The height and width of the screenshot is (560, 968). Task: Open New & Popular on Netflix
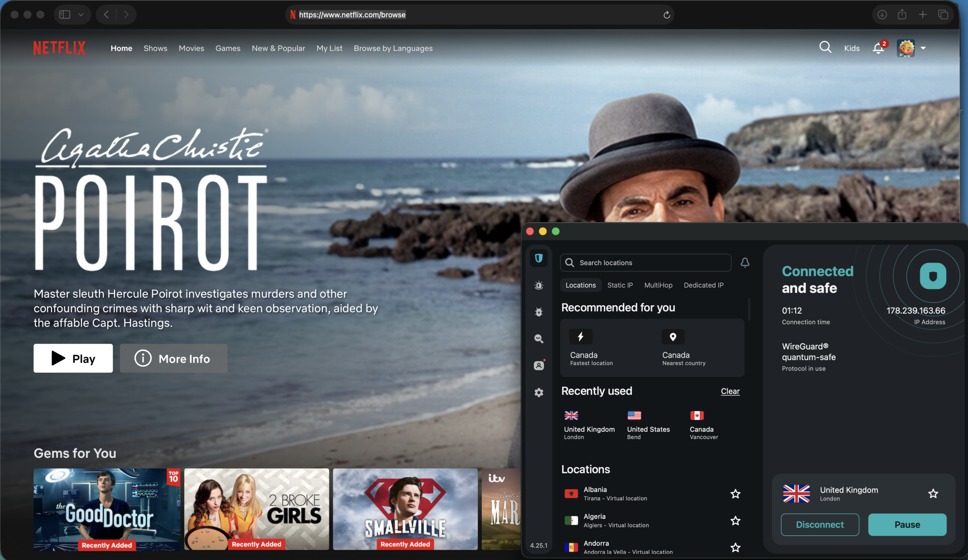point(279,48)
